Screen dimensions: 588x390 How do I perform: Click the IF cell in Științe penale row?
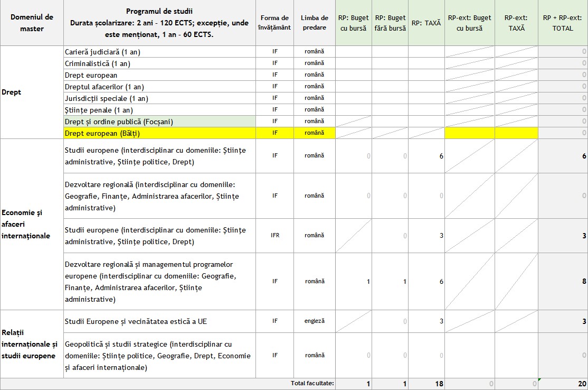275,109
